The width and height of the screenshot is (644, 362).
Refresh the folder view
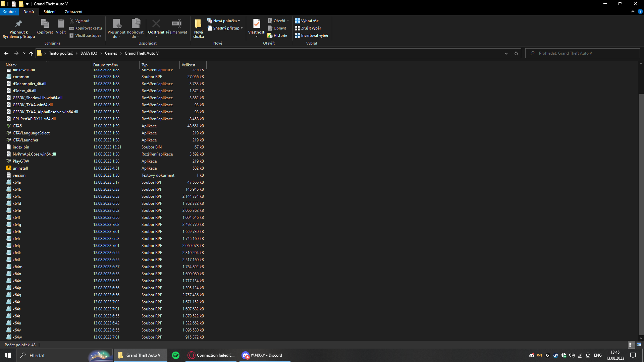pyautogui.click(x=516, y=53)
